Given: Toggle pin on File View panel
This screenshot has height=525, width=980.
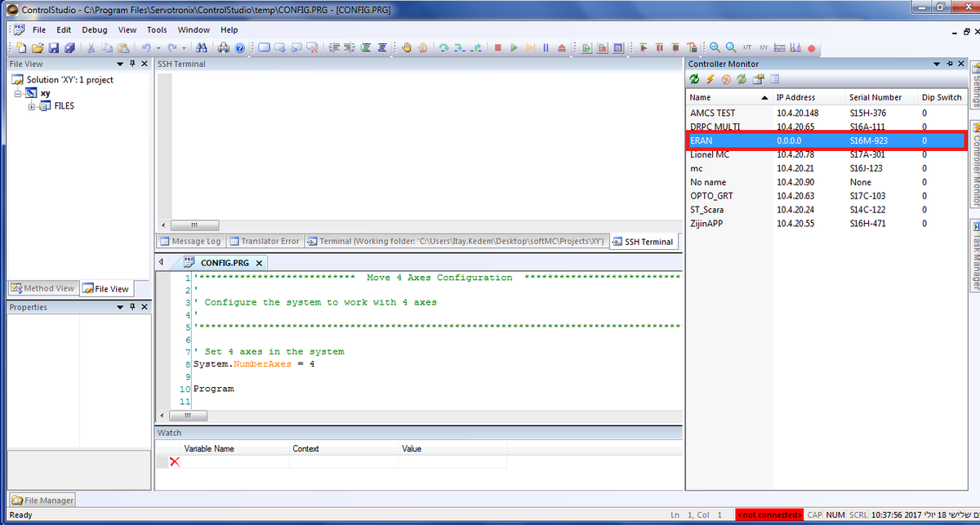Looking at the screenshot, I should point(132,64).
